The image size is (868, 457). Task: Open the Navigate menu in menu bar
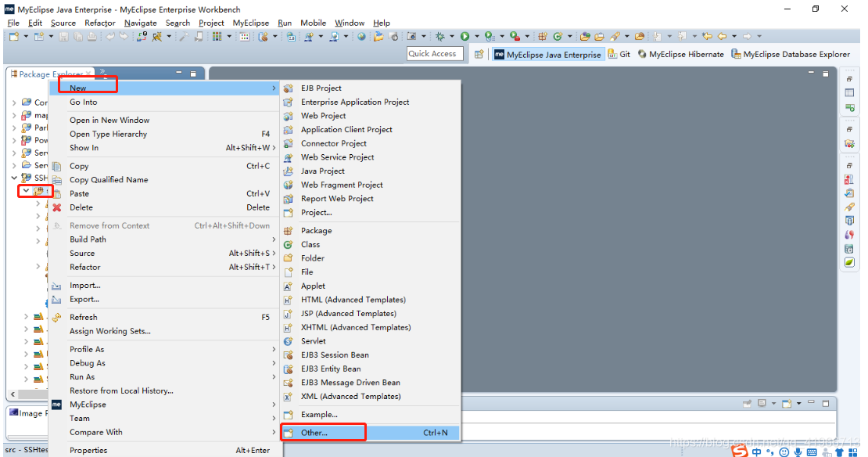141,23
